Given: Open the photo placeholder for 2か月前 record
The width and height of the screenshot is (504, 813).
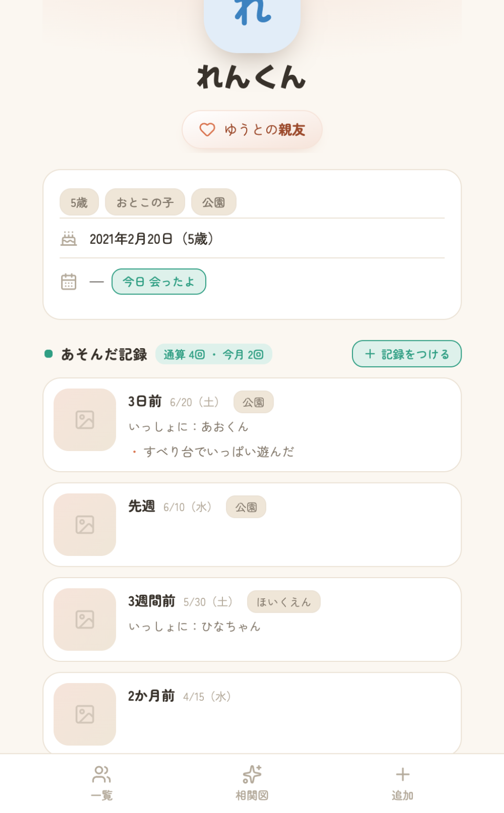Looking at the screenshot, I should tap(85, 715).
